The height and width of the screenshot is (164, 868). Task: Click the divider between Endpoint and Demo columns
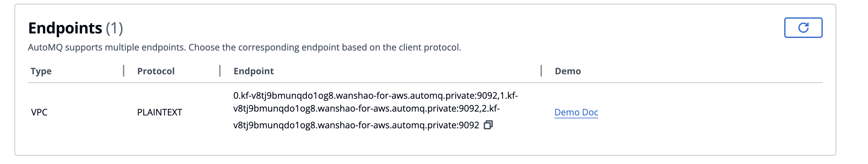[541, 71]
